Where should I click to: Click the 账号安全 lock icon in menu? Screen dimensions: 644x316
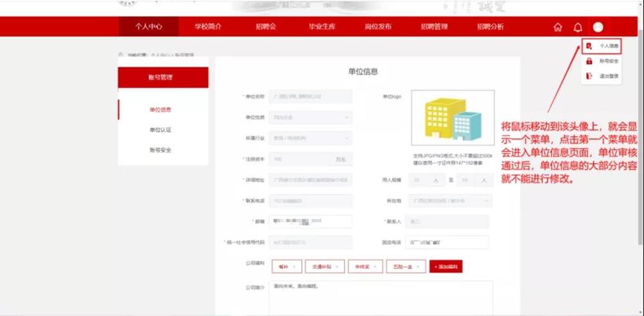589,61
